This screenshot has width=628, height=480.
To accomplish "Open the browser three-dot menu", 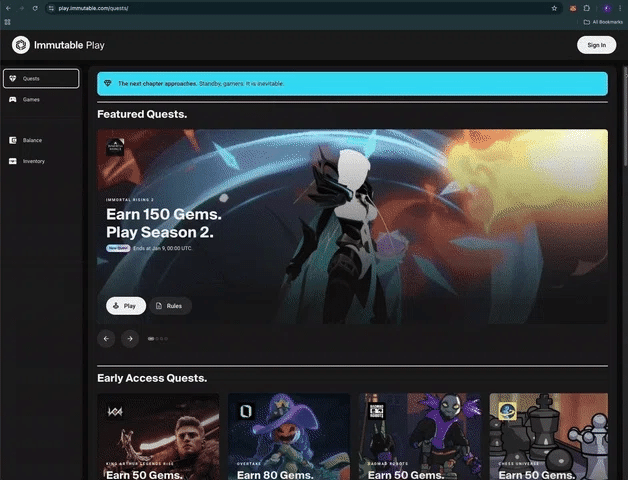I will [620, 8].
